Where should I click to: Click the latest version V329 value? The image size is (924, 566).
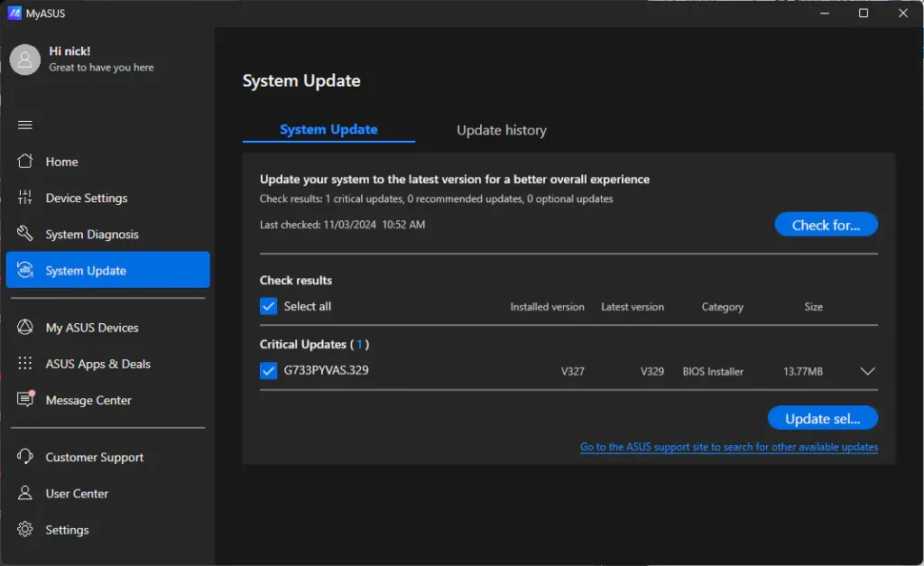[x=651, y=371]
